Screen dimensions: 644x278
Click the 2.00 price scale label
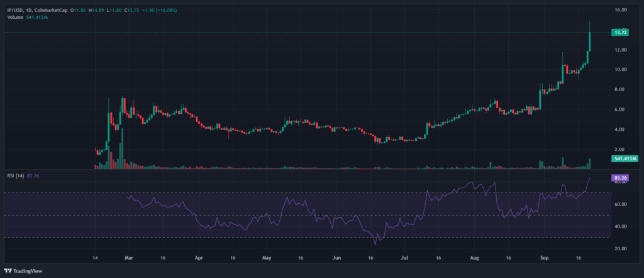coord(621,149)
